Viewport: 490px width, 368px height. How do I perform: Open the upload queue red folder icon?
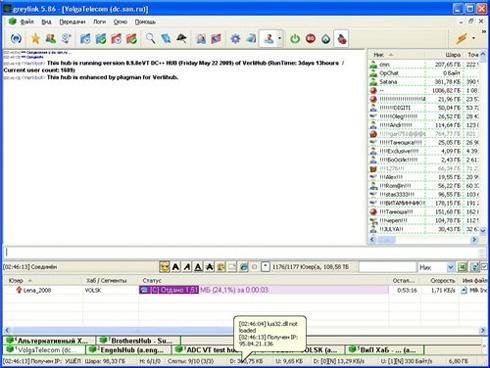click(x=116, y=39)
